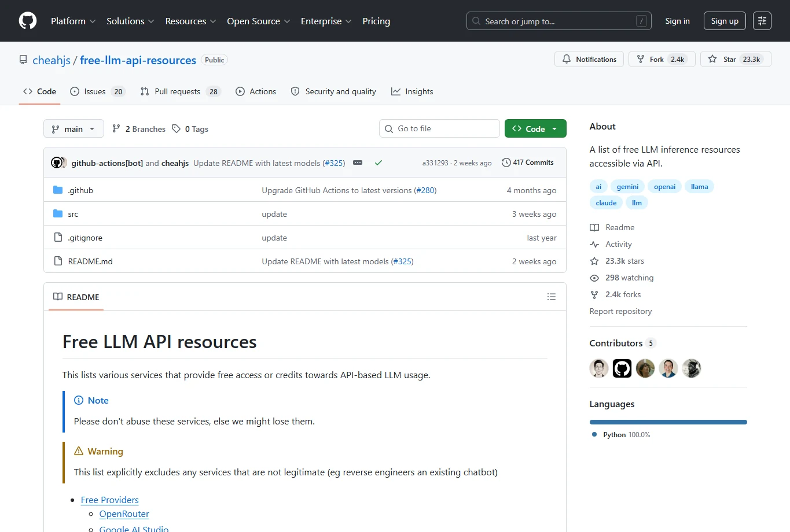The image size is (790, 532).
Task: Open the .github folder icon
Action: coord(58,190)
